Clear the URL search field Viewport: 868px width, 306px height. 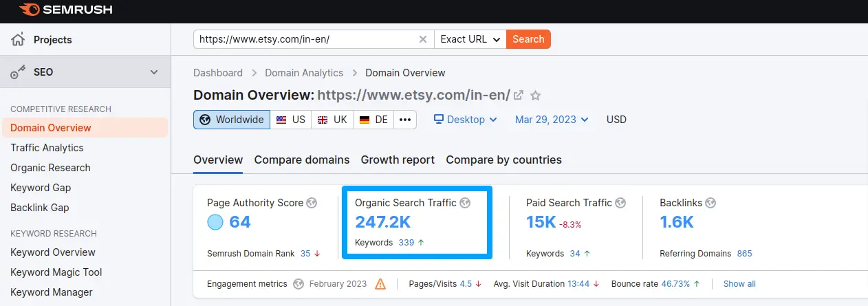click(423, 39)
